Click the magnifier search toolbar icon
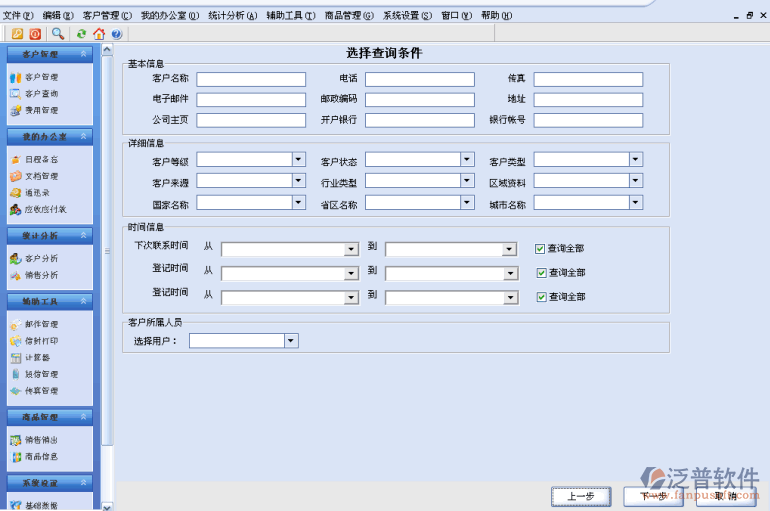Viewport: 770px width, 511px height. pos(58,33)
